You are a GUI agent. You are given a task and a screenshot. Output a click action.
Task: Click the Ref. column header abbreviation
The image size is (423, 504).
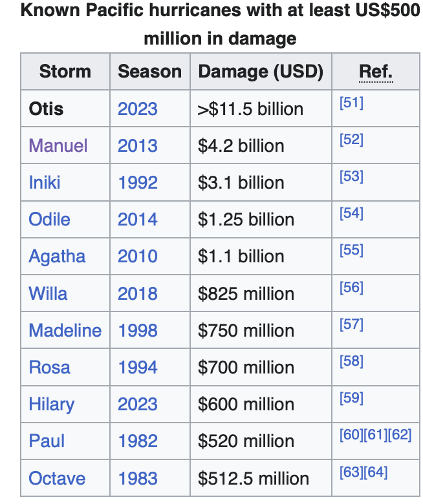pos(376,71)
